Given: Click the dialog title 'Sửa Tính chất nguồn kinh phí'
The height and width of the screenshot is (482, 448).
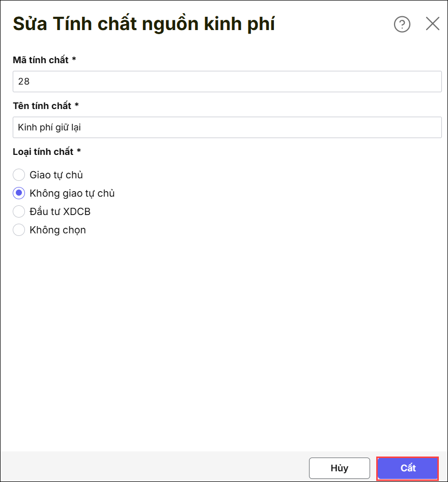Looking at the screenshot, I should pos(144,24).
